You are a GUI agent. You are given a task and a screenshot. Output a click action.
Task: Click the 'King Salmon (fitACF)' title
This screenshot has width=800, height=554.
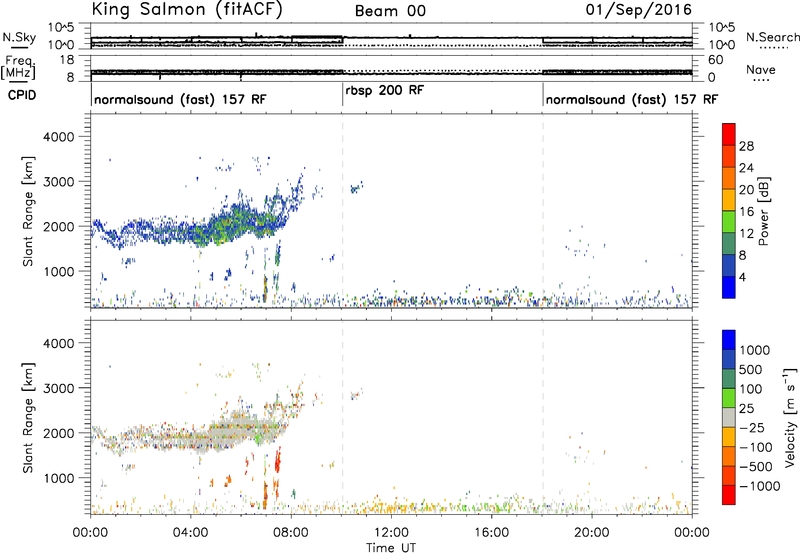(x=187, y=10)
